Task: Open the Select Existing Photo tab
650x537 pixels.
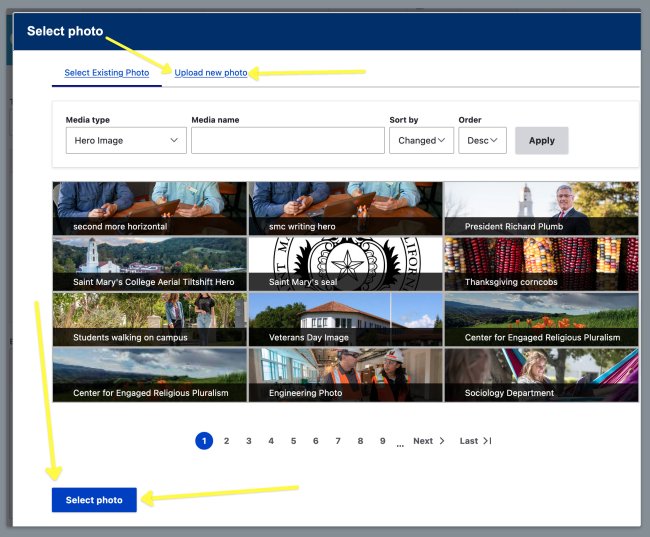Action: coord(106,73)
